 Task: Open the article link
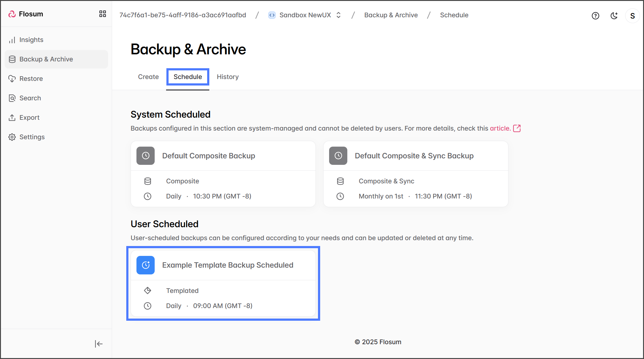(500, 128)
